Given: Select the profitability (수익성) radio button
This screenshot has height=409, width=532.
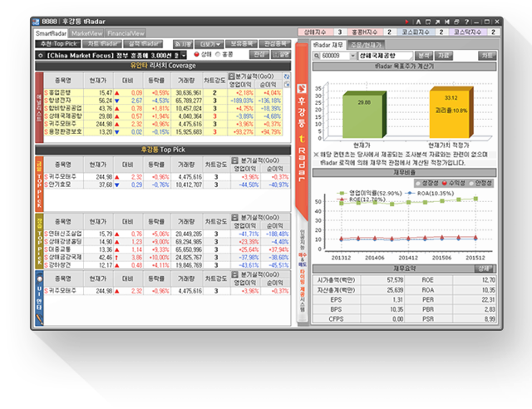Looking at the screenshot, I should (x=445, y=183).
